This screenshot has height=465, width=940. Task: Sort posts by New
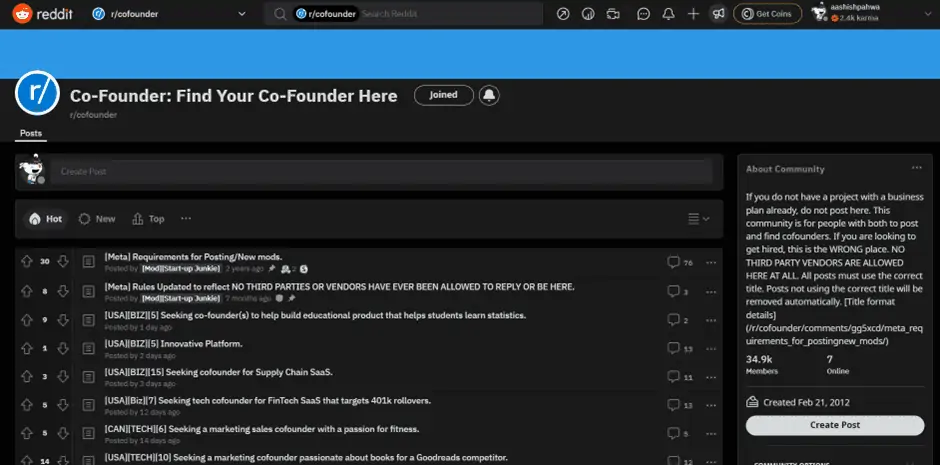97,219
